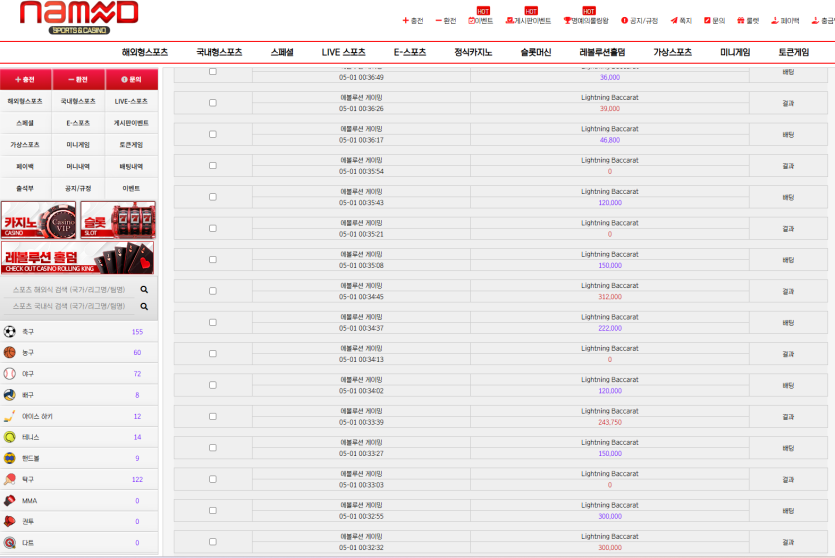
Task: Click the 카지노 VIP banner thumbnail
Action: pos(39,220)
